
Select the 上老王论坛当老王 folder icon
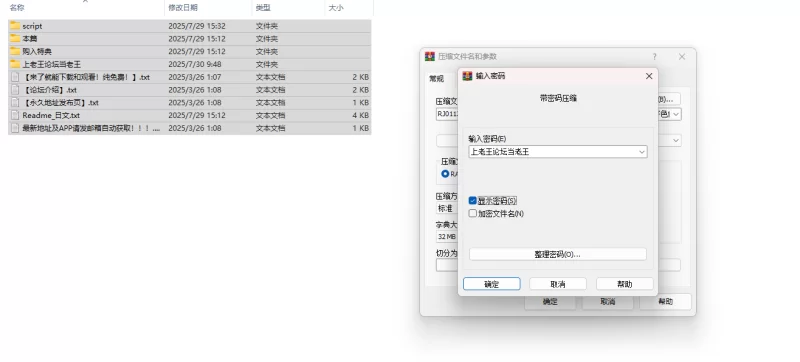coord(15,64)
